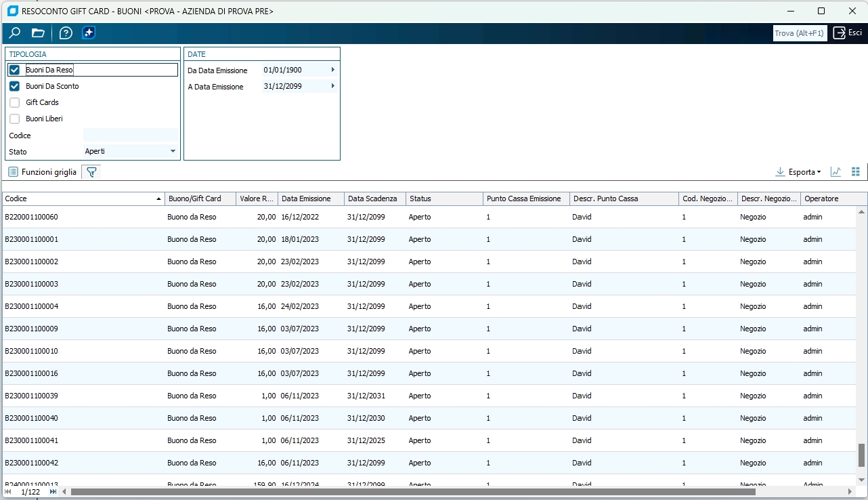Uncheck the Buoni Da Sconto checkbox
Image resolution: width=868 pixels, height=500 pixels.
pos(14,86)
